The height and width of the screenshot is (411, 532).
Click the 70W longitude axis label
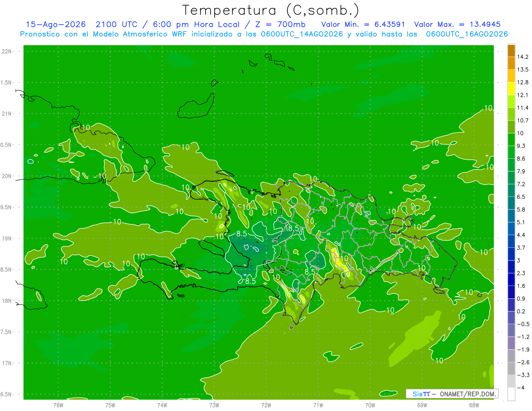370,405
